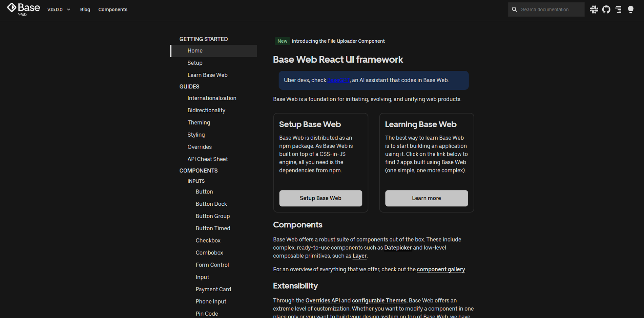Viewport: 644px width, 318px height.
Task: Click the green New badge
Action: coord(282,41)
